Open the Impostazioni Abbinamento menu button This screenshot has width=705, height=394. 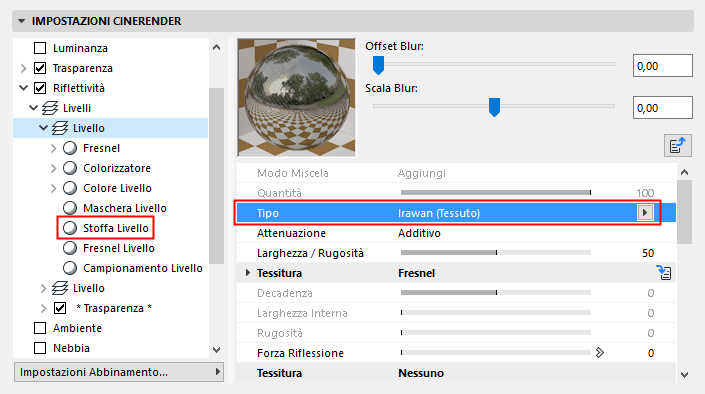(x=119, y=372)
